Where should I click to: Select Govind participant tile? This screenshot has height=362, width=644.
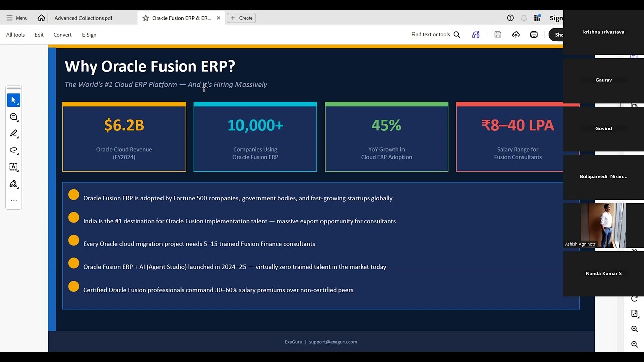click(604, 128)
